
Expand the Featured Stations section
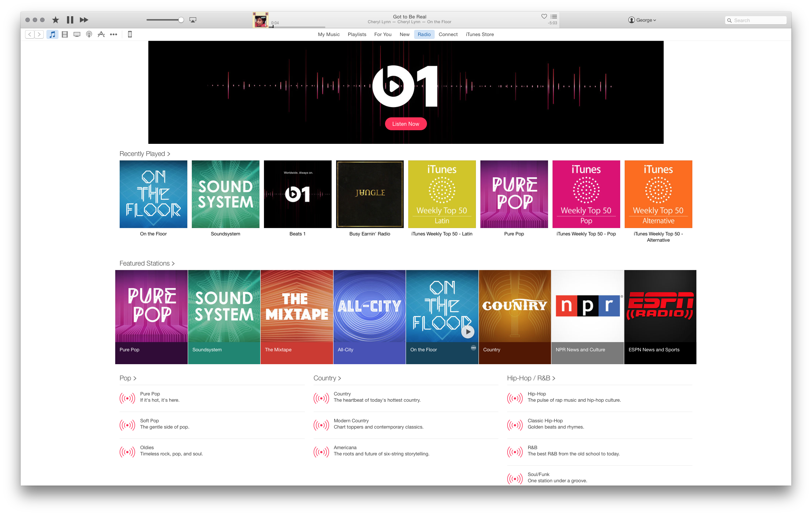[147, 263]
